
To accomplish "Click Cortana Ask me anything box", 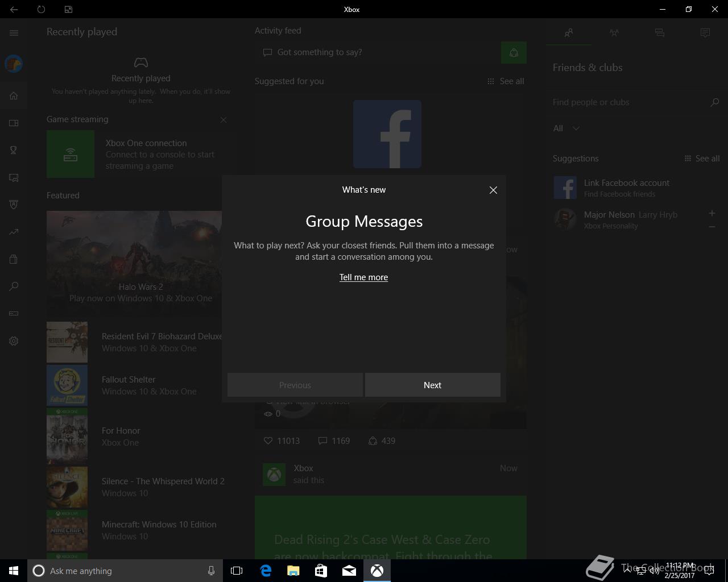I will point(124,571).
